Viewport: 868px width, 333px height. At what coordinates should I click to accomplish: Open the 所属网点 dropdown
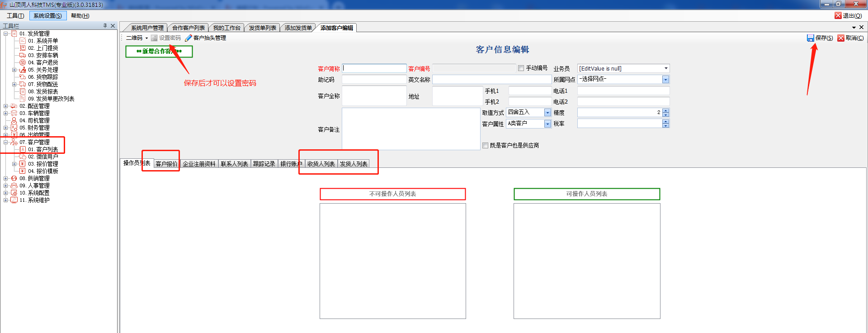(x=665, y=80)
